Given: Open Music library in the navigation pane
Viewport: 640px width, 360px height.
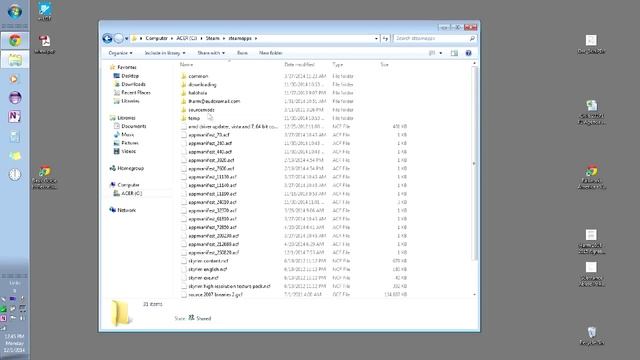Looking at the screenshot, I should (x=127, y=135).
